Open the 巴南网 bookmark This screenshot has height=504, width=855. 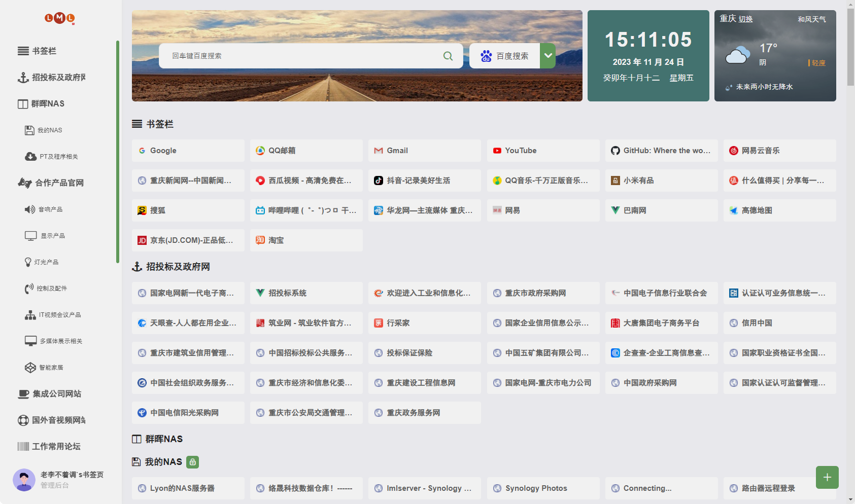tap(662, 210)
